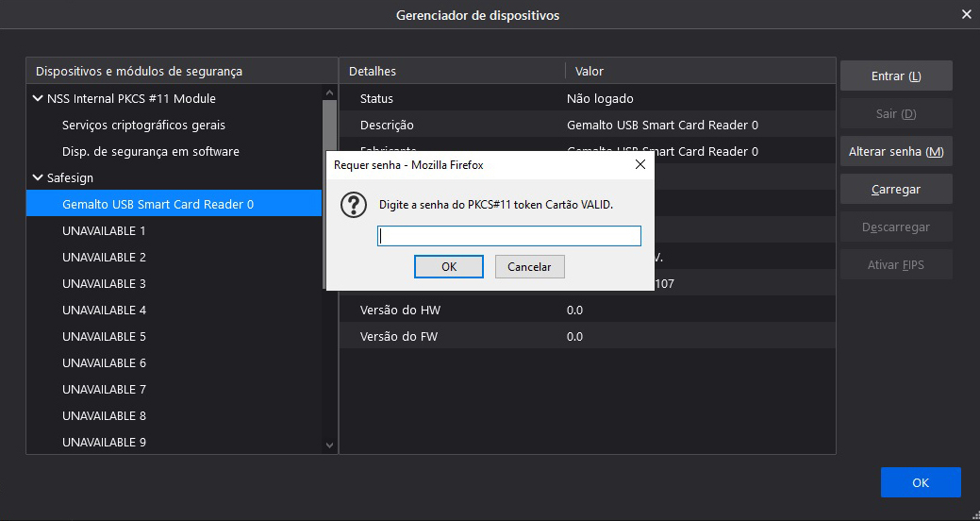This screenshot has width=980, height=521.
Task: Select Gemalto USB Smart Card Reader 0
Action: point(158,204)
